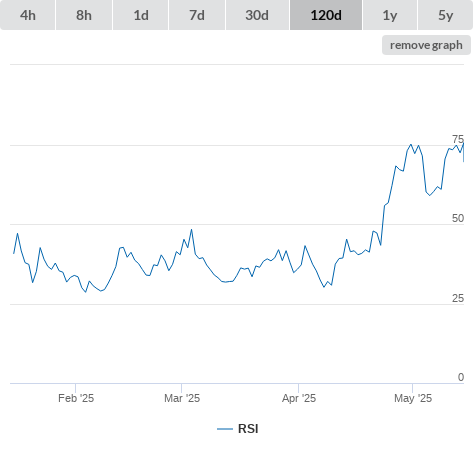474x455 pixels.
Task: Click the 75 y-axis value label
Action: [x=458, y=139]
